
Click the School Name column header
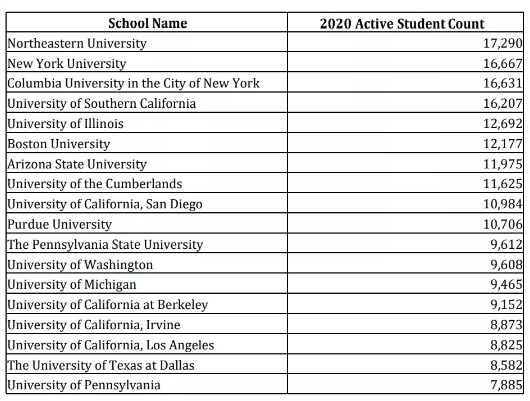[147, 23]
